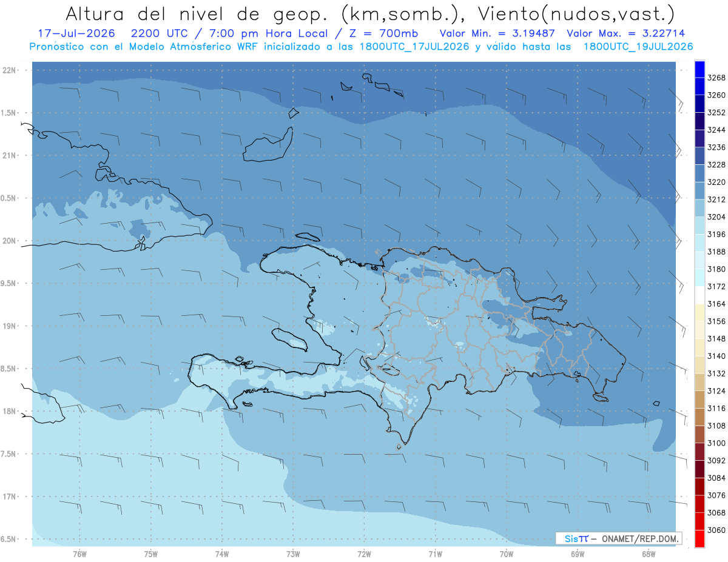Click the bright blue swatch above 3268
The width and height of the screenshot is (728, 562).
point(699,69)
